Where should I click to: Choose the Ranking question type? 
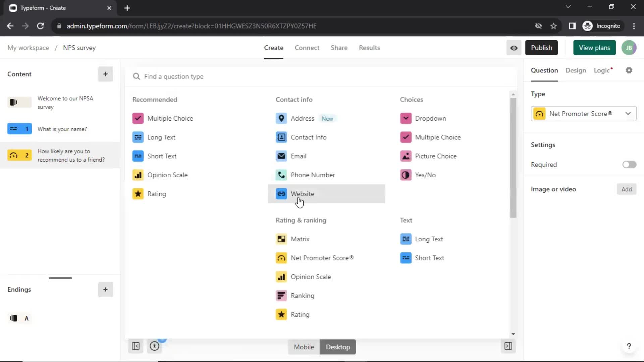click(295, 296)
